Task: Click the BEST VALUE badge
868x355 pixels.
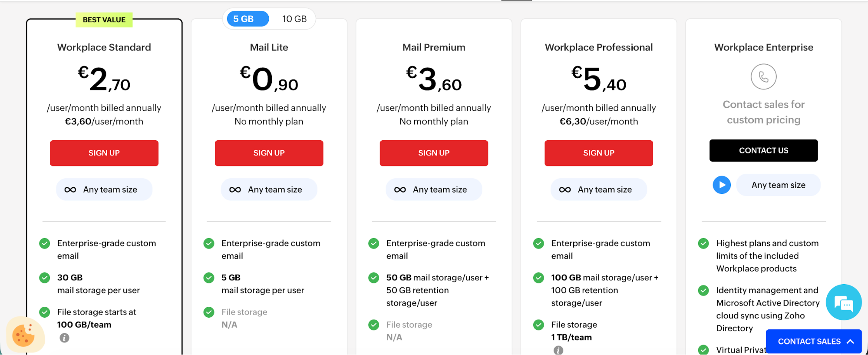Action: click(104, 20)
